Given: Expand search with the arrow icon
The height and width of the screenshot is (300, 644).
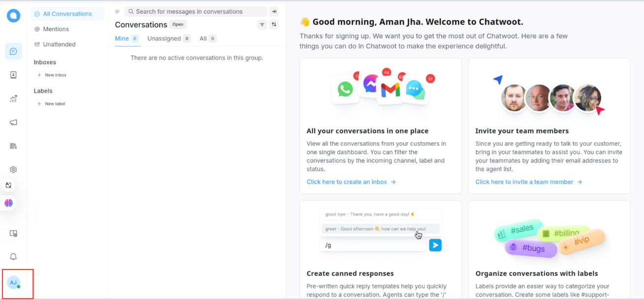Looking at the screenshot, I should click(x=274, y=11).
